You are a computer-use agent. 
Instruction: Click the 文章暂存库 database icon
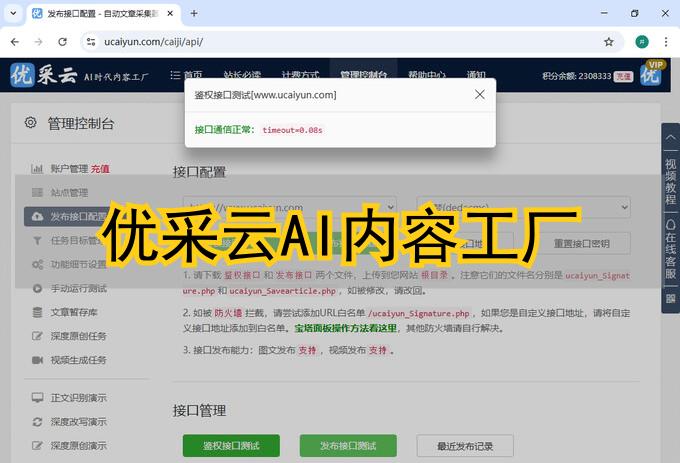coord(37,312)
